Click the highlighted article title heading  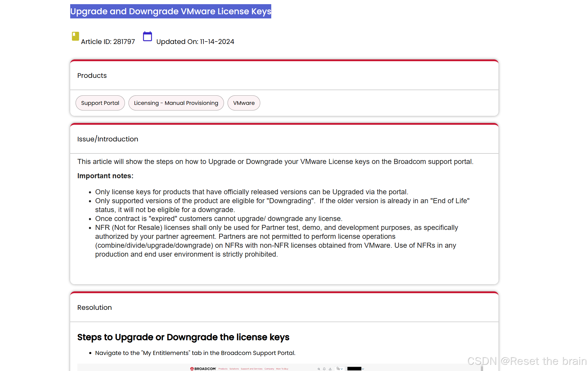[170, 11]
